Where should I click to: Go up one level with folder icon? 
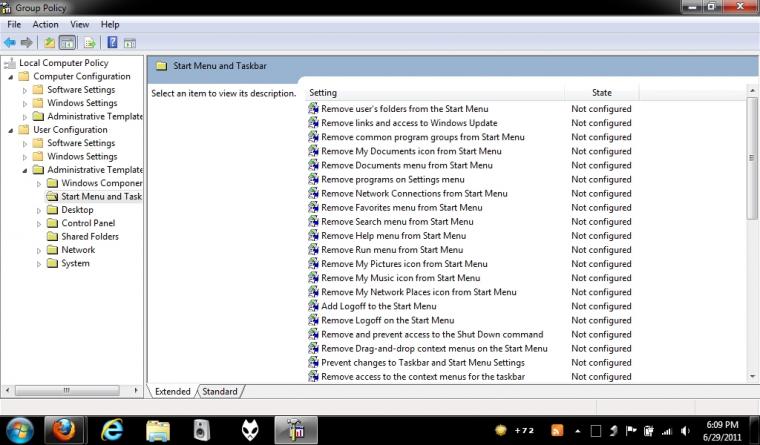[x=49, y=43]
